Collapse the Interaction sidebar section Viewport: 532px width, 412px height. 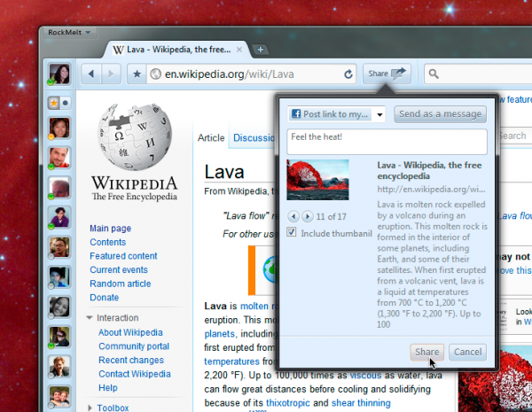point(90,318)
